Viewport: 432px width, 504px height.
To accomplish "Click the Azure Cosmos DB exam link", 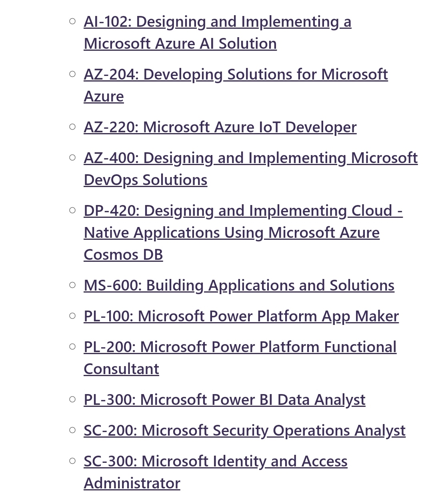I will pos(243,233).
